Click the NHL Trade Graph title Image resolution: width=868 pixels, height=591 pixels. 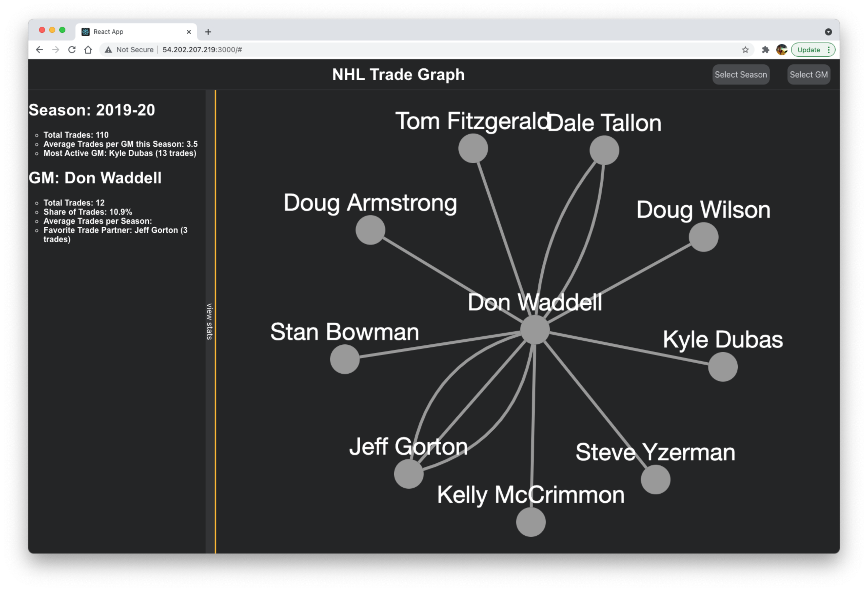pos(398,74)
